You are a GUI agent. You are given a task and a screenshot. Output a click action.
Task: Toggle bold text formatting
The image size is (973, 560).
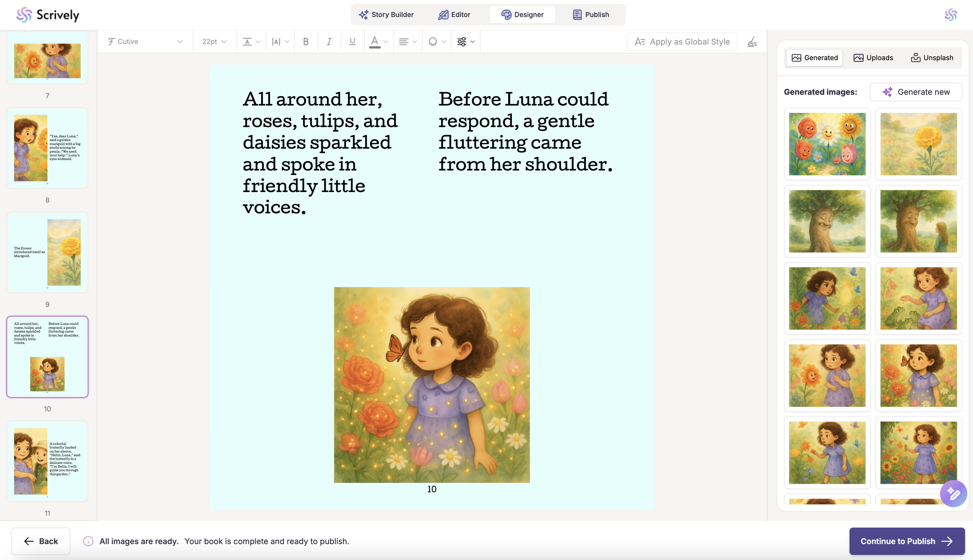(306, 41)
